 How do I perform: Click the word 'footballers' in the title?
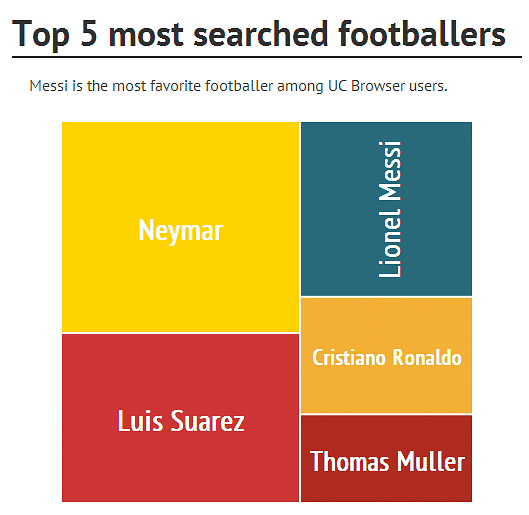(422, 33)
